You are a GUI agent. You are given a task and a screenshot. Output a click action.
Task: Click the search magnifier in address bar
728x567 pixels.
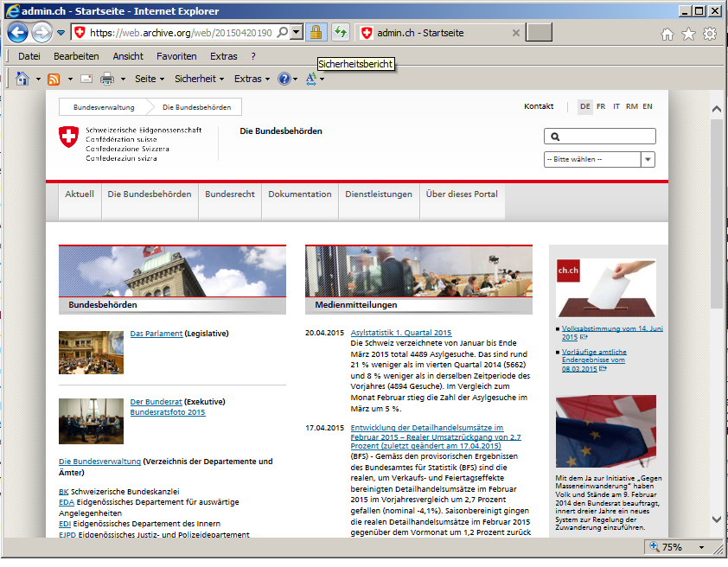pyautogui.click(x=282, y=33)
